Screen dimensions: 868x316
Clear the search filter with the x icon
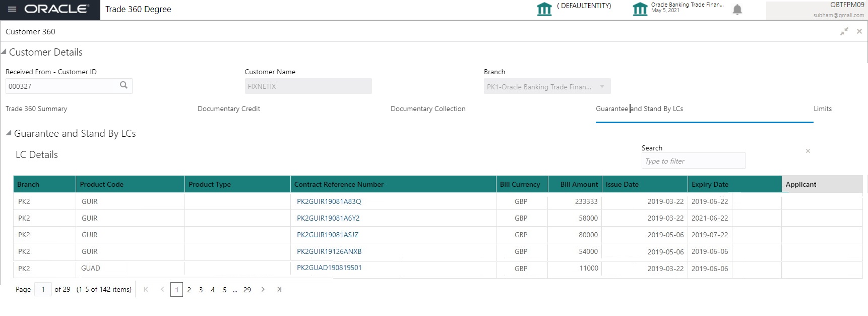click(808, 151)
